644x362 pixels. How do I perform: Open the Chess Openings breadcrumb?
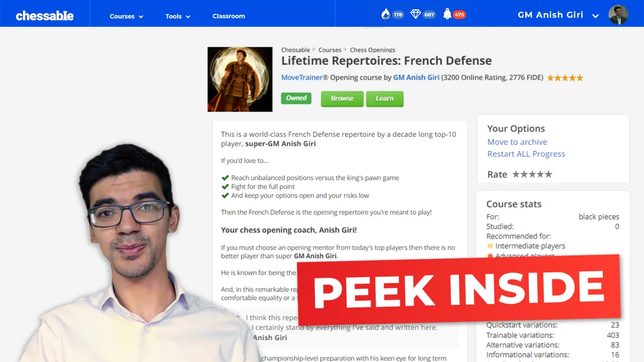click(372, 50)
